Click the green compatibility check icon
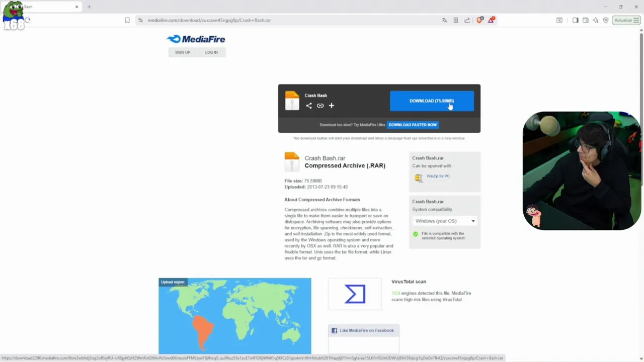The height and width of the screenshot is (362, 644). coord(416,234)
